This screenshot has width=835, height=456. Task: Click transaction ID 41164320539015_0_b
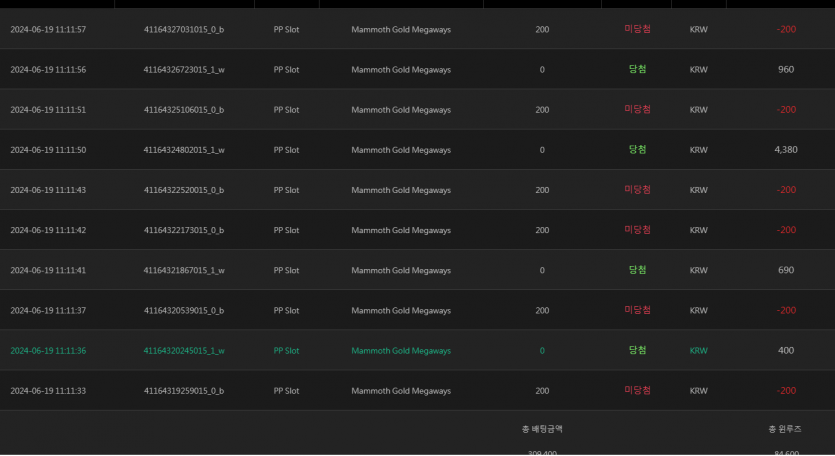184,311
